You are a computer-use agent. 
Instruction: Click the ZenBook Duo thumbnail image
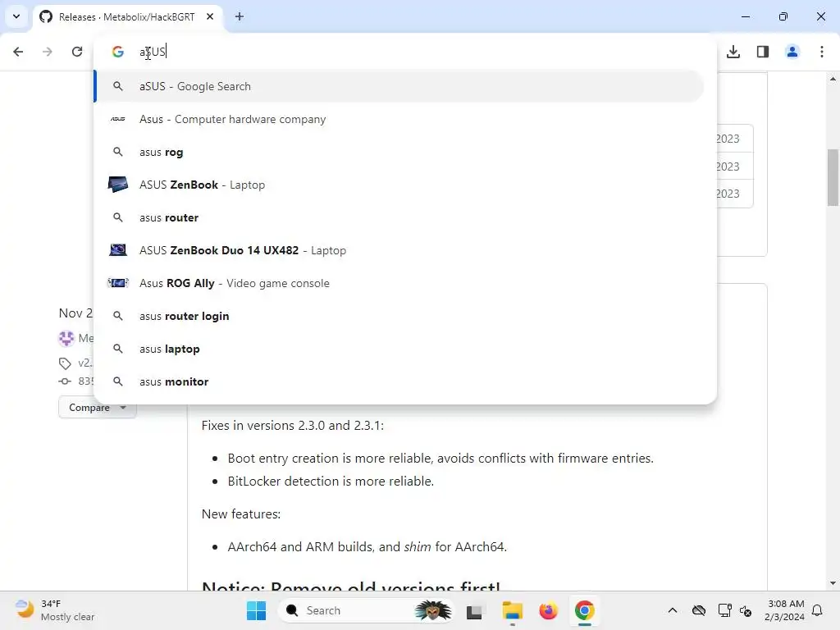coord(118,249)
